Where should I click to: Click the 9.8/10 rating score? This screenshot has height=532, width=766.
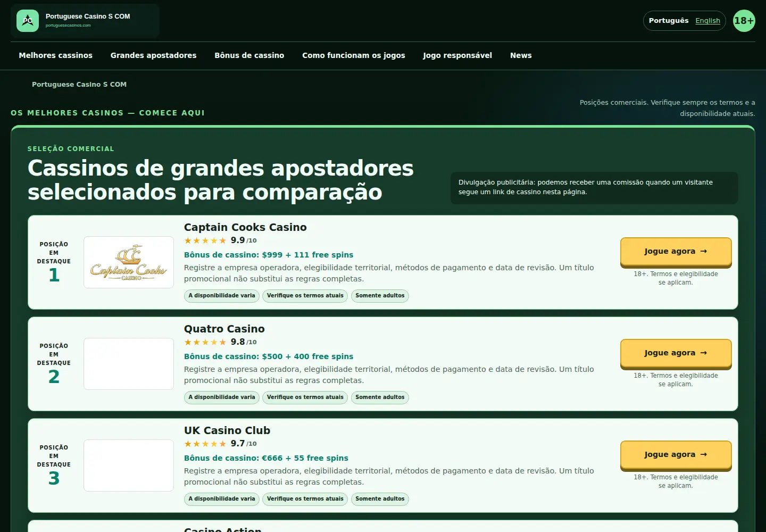[x=244, y=342]
